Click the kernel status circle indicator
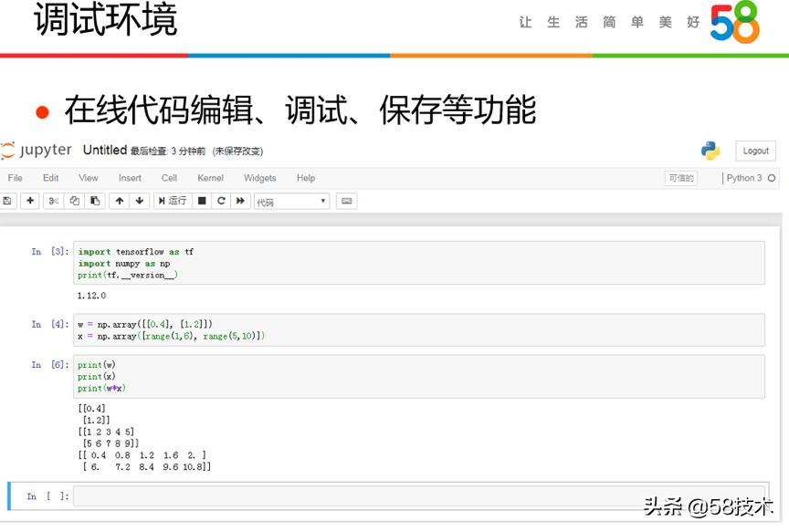Screen dimensions: 789x532 pos(772,178)
